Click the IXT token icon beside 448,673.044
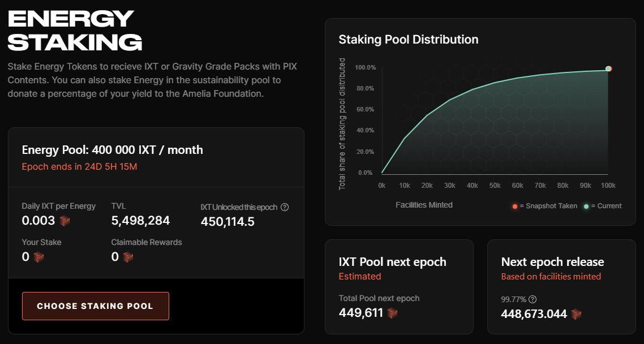644x344 pixels. pos(576,314)
